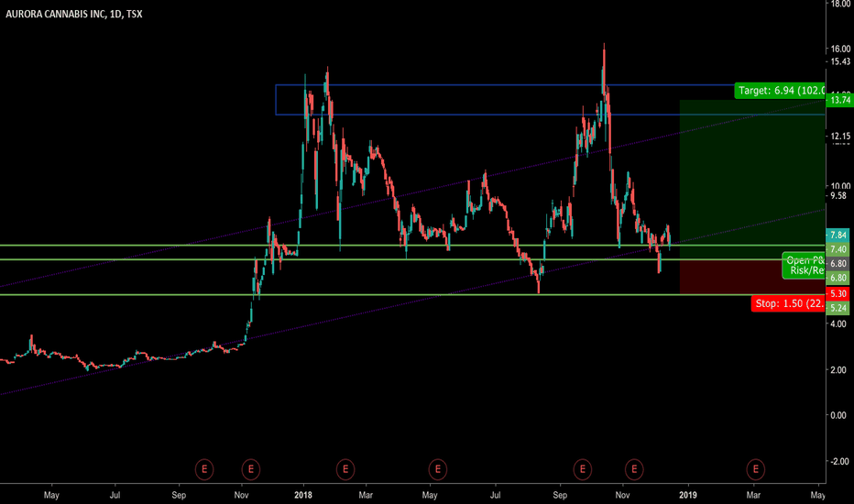Image resolution: width=854 pixels, height=504 pixels.
Task: Click the Jul label between May and Sep 2018
Action: click(x=495, y=495)
